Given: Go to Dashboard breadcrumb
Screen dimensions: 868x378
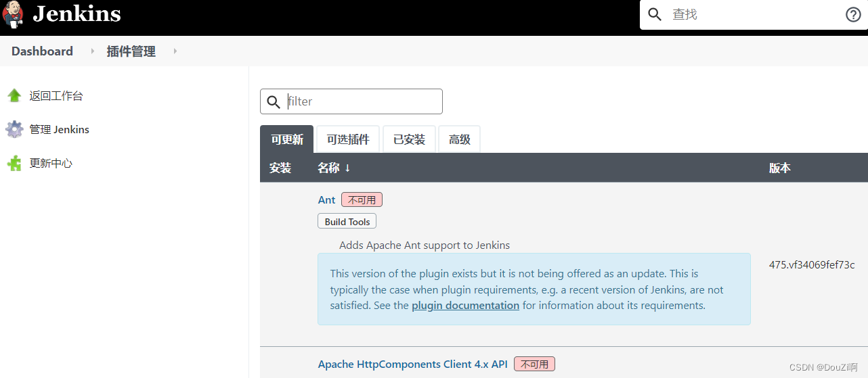Looking at the screenshot, I should point(42,51).
